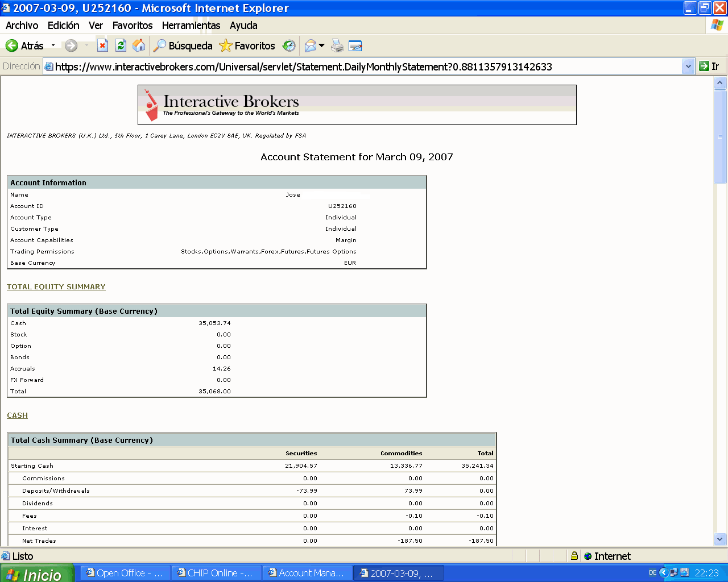This screenshot has height=582, width=728.
Task: Select the Accruals value 14.26
Action: 222,369
